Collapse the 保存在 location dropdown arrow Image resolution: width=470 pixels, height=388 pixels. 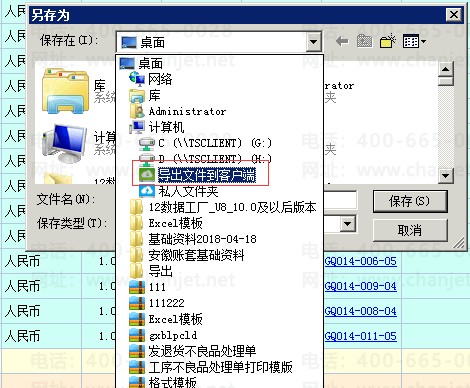pyautogui.click(x=313, y=42)
